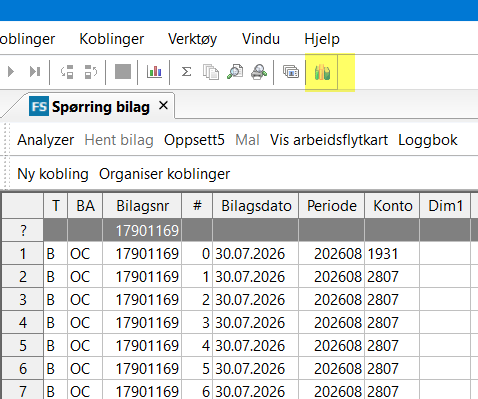Open the Verktøy menu
Image resolution: width=478 pixels, height=399 pixels.
(192, 39)
